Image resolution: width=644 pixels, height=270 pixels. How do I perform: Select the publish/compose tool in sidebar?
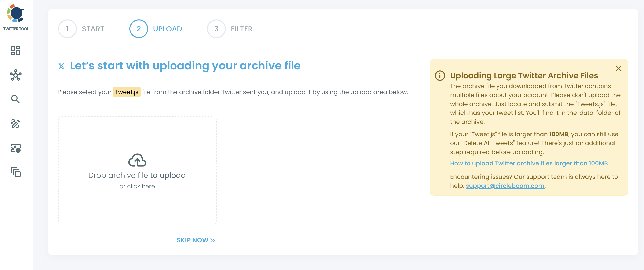[16, 124]
